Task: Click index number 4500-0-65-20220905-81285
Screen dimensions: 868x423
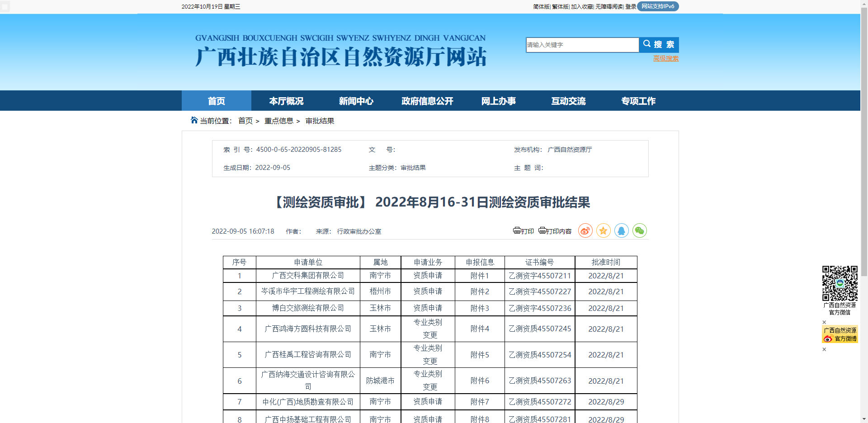Action: pyautogui.click(x=299, y=150)
